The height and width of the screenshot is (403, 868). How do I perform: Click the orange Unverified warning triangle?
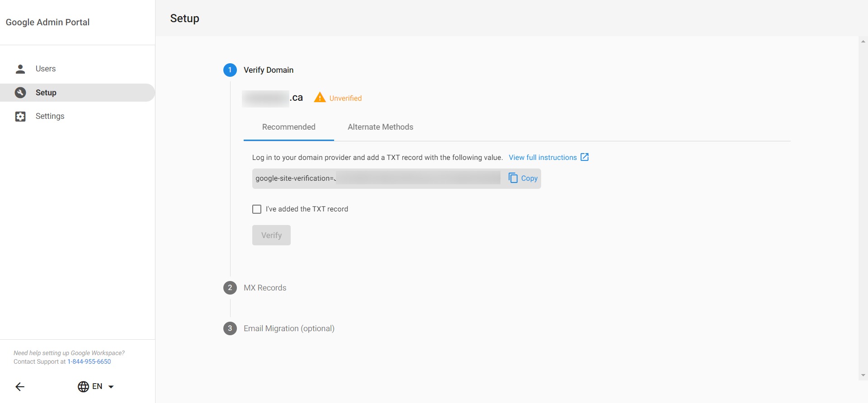tap(320, 97)
